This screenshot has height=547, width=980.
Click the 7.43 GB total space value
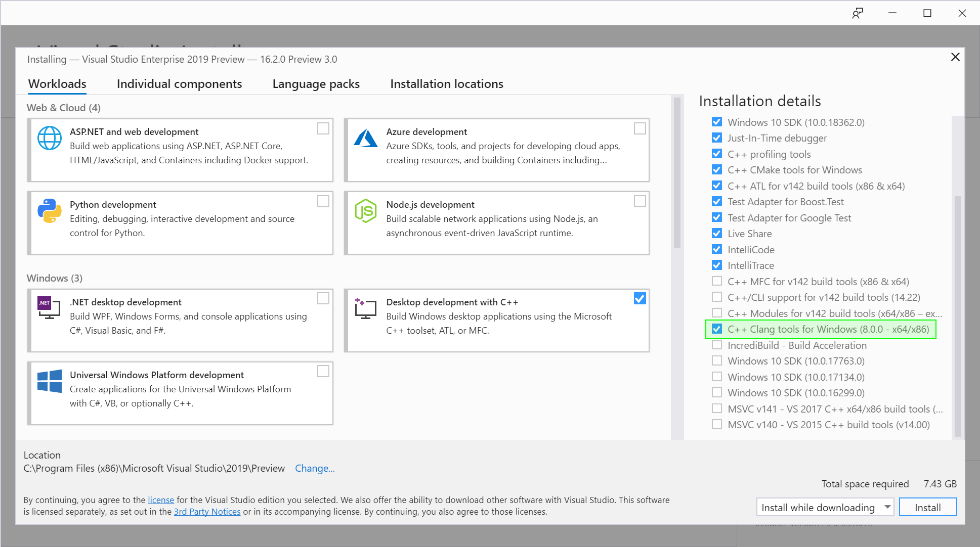point(940,484)
